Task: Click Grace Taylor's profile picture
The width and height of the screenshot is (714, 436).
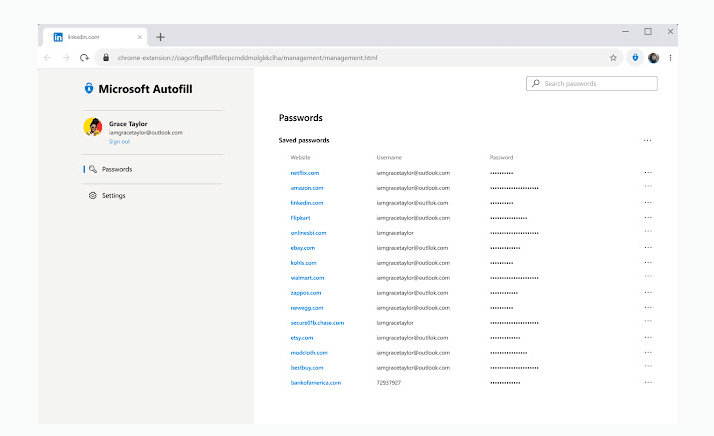Action: 93,127
